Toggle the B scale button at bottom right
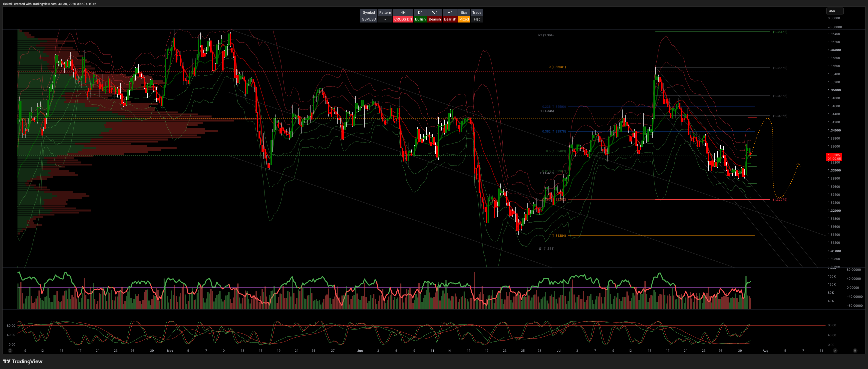868x369 pixels. (855, 350)
